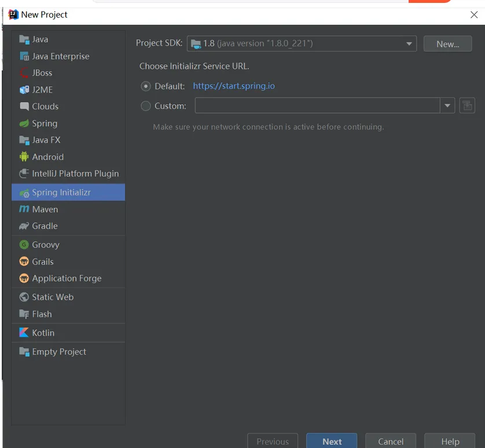Choose Maven project type label
Screen dimensions: 485x448
coord(45,210)
